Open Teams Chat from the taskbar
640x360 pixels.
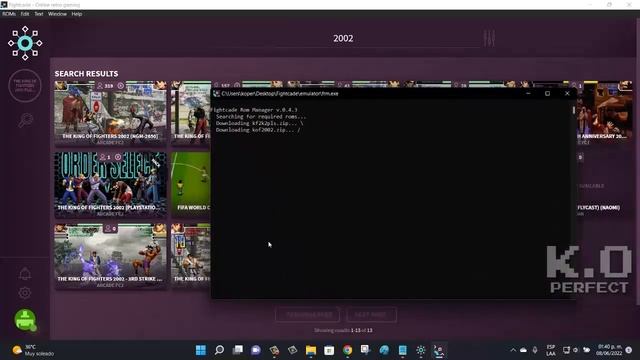[x=256, y=350]
